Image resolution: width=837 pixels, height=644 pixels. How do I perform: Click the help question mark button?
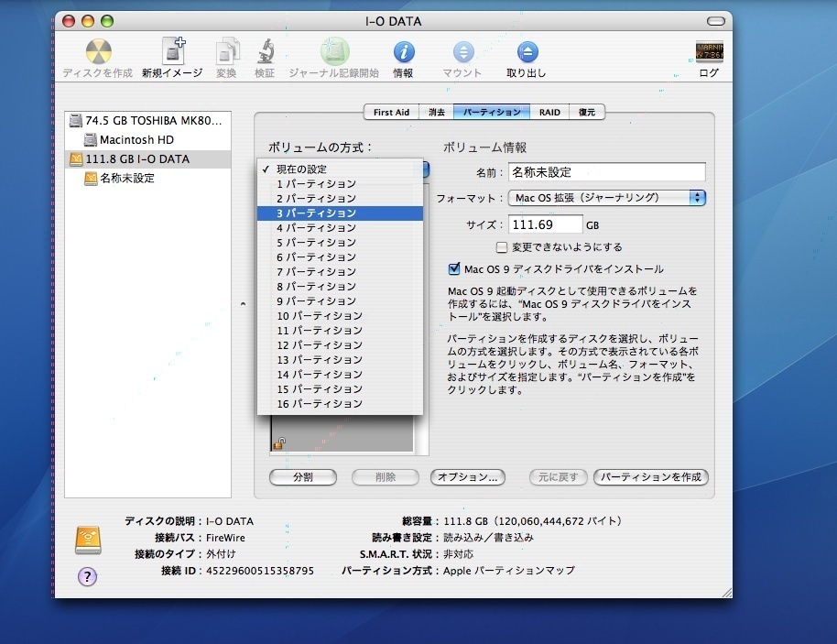88,577
